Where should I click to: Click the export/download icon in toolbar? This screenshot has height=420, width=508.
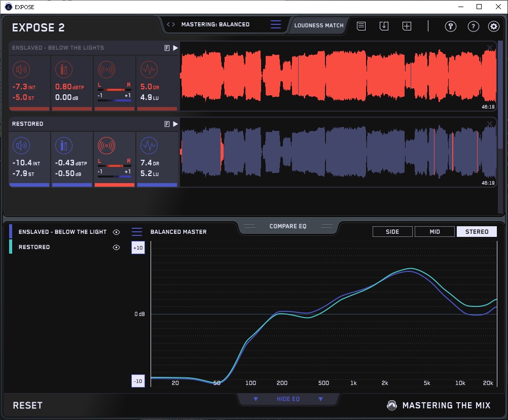pos(384,26)
